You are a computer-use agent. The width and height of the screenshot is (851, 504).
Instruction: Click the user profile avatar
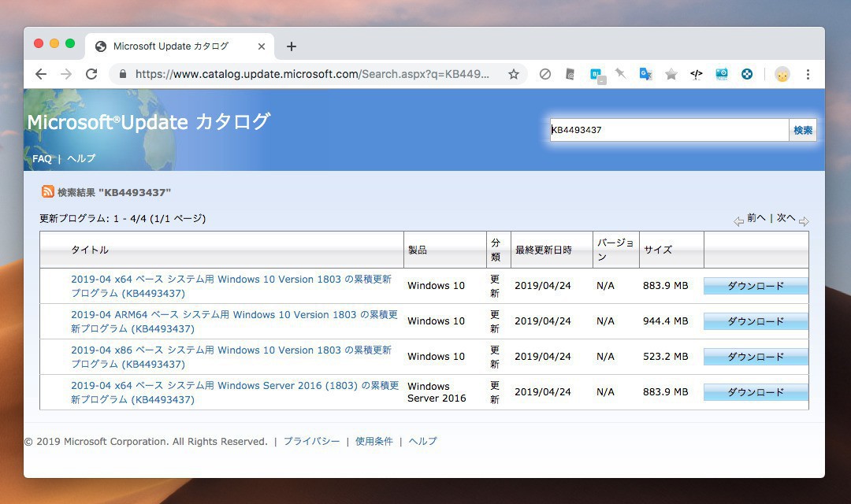coord(782,74)
